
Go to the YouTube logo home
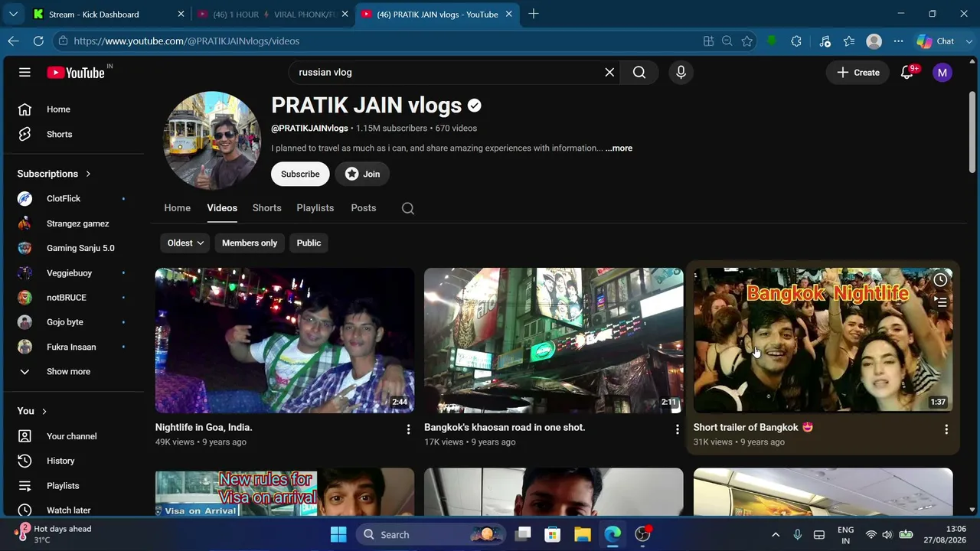coord(76,73)
